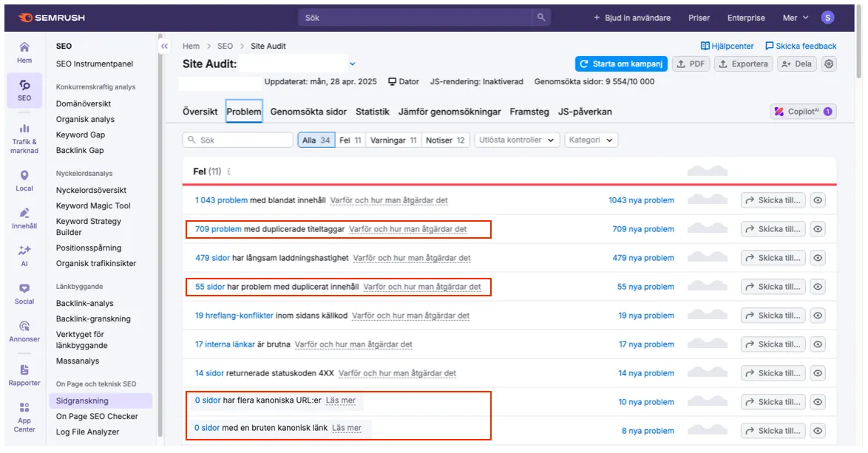This screenshot has width=868, height=453.
Task: Hide the bruten kanonisk länk issue via eye icon
Action: [x=818, y=430]
